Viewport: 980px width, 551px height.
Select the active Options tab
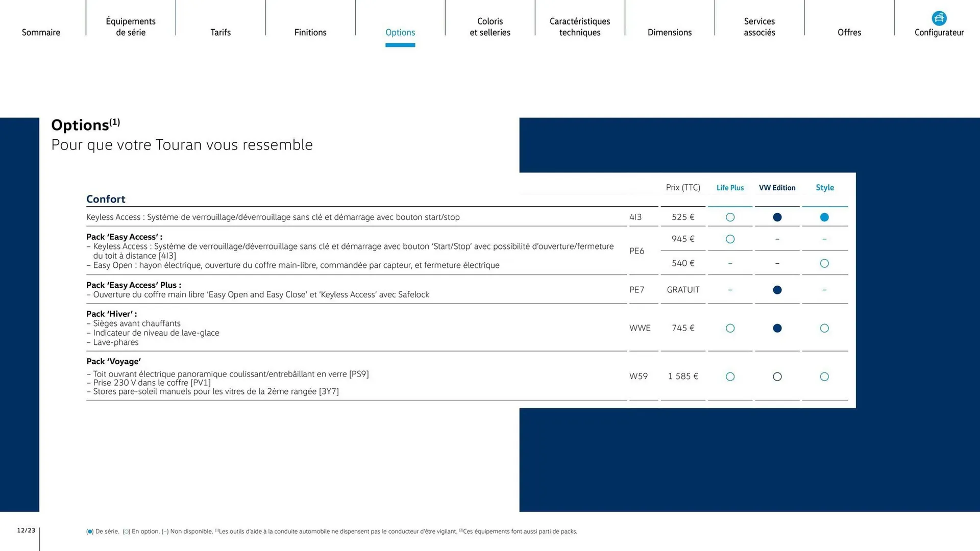400,32
